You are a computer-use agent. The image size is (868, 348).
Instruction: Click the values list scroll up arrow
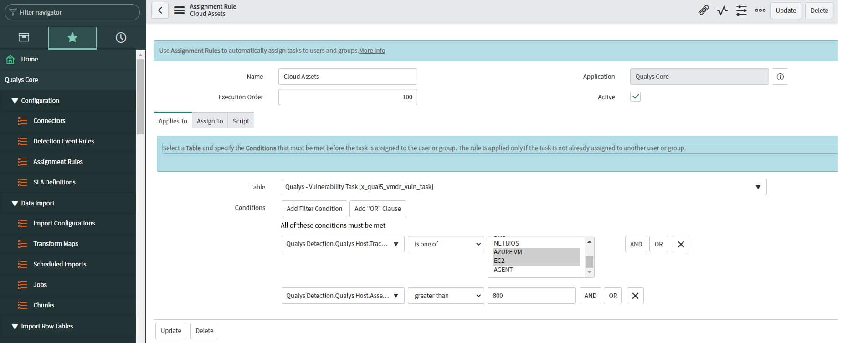[589, 241]
